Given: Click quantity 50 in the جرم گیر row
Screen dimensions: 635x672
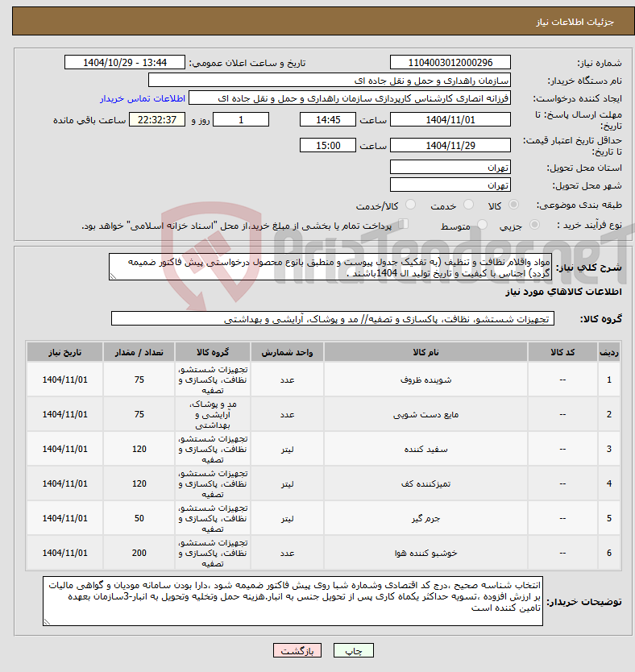Looking at the screenshot, I should (139, 519).
